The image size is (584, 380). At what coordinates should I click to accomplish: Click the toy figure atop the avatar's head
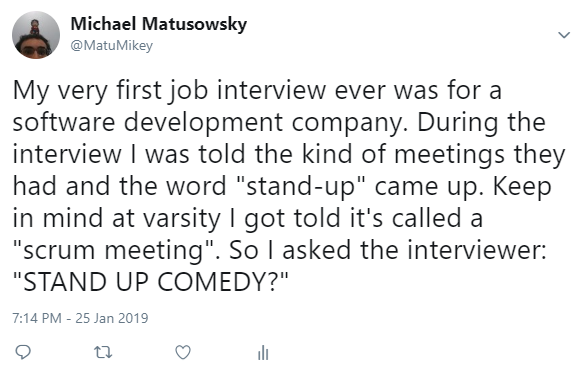point(35,27)
